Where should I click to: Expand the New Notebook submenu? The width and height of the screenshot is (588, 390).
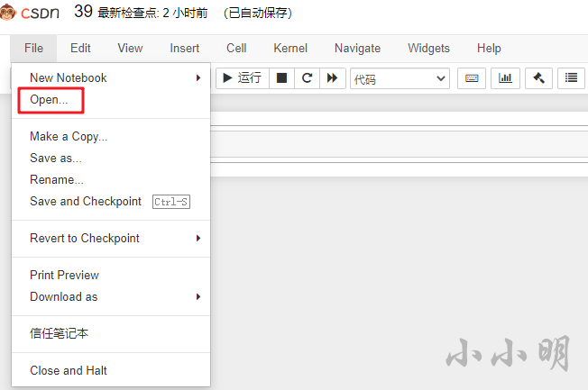(x=111, y=78)
